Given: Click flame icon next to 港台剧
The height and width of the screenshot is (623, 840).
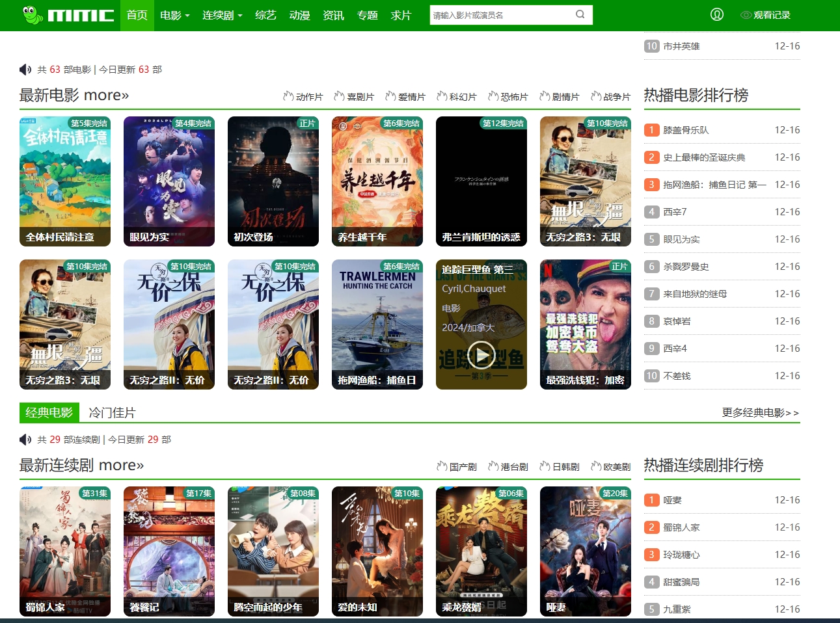Looking at the screenshot, I should (493, 466).
